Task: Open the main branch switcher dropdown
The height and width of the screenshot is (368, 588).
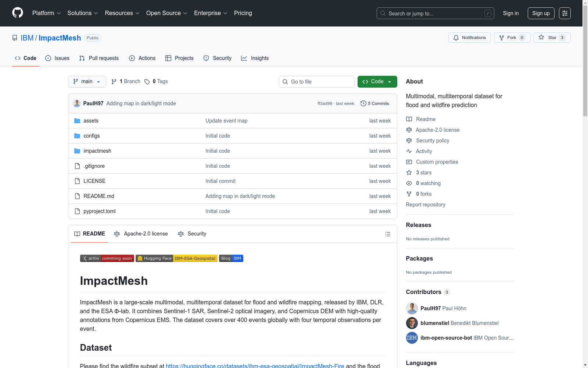Action: point(87,82)
